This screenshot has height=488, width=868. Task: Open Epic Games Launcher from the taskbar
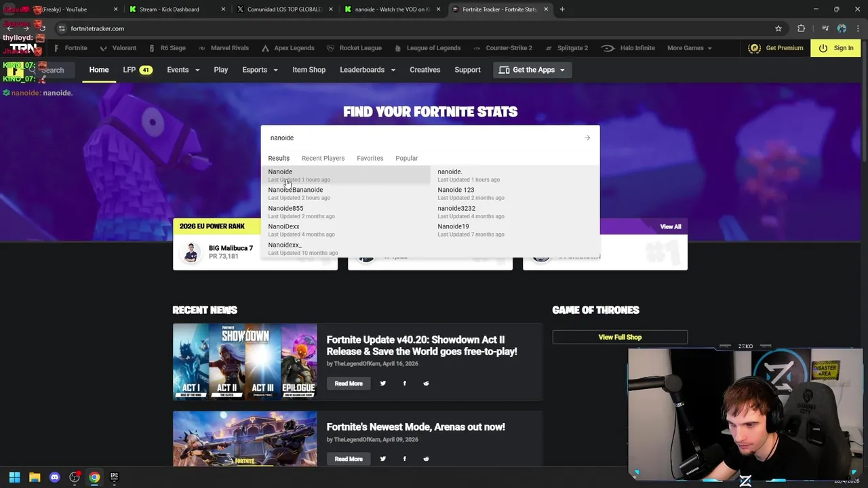(x=114, y=477)
